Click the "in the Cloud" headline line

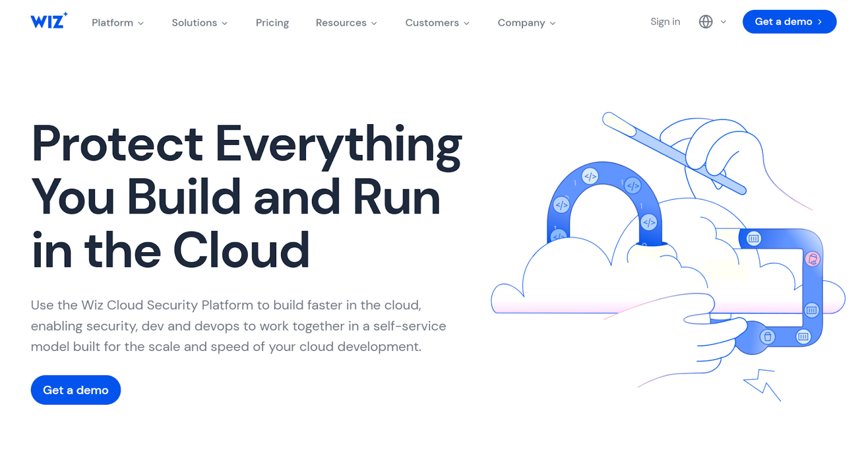click(170, 251)
